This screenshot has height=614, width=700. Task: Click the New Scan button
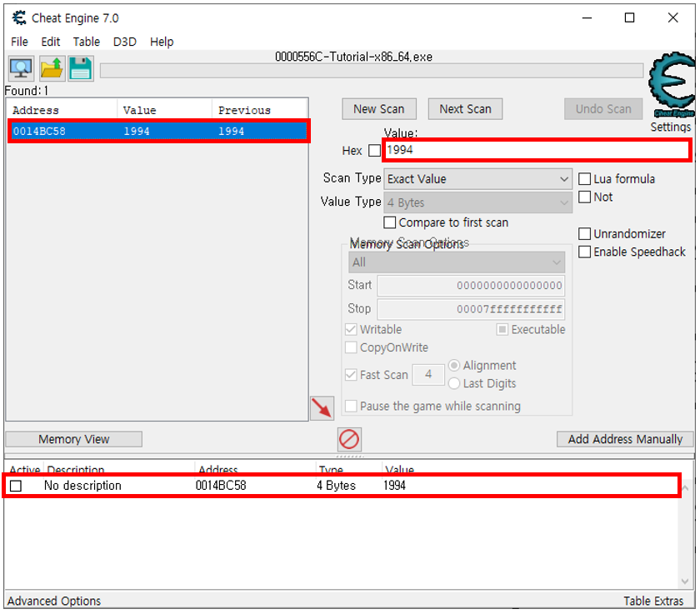(379, 109)
